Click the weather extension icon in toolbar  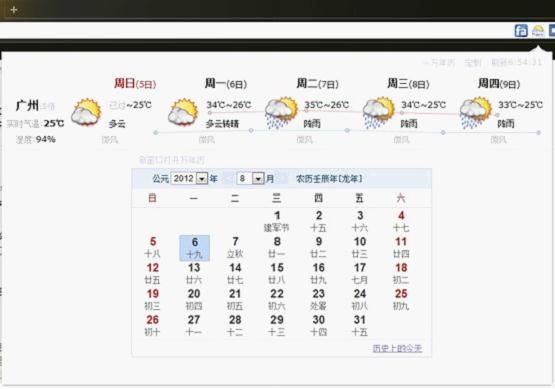point(538,31)
